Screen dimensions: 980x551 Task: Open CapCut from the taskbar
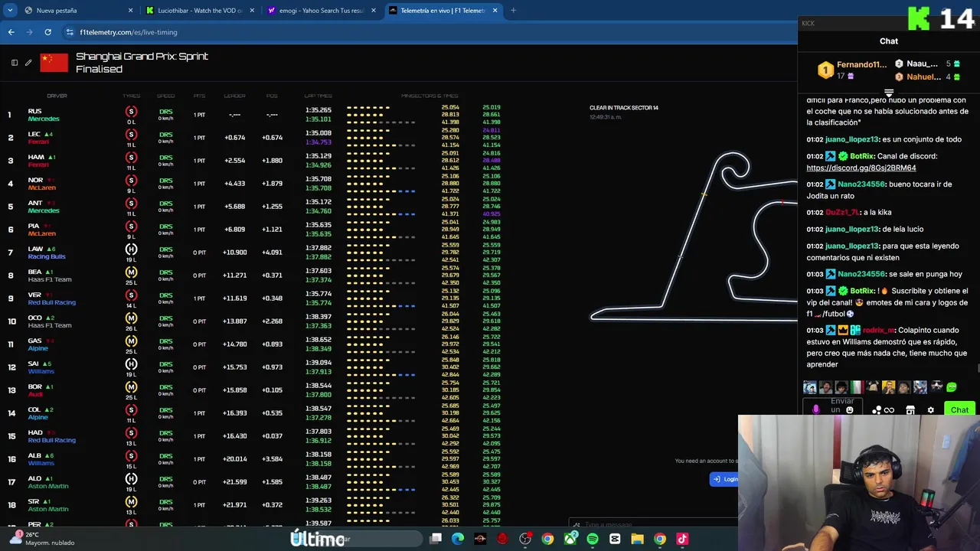(x=615, y=539)
